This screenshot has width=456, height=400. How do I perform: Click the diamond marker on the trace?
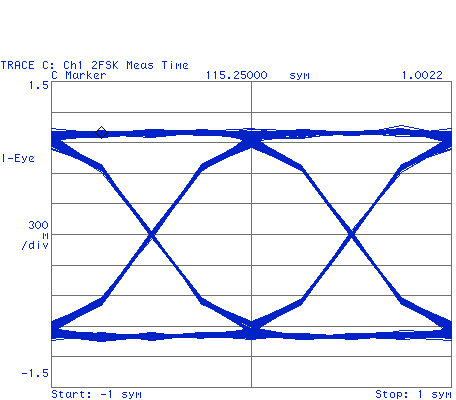[x=101, y=132]
